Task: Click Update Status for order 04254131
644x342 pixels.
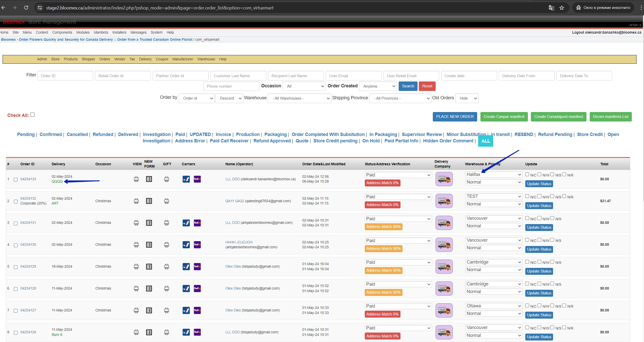Action: point(539,227)
